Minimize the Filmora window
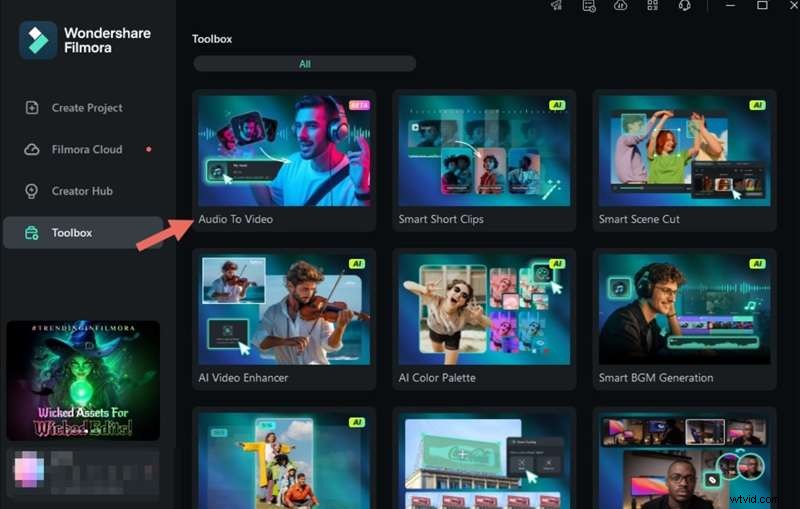This screenshot has width=800, height=509. tap(730, 5)
